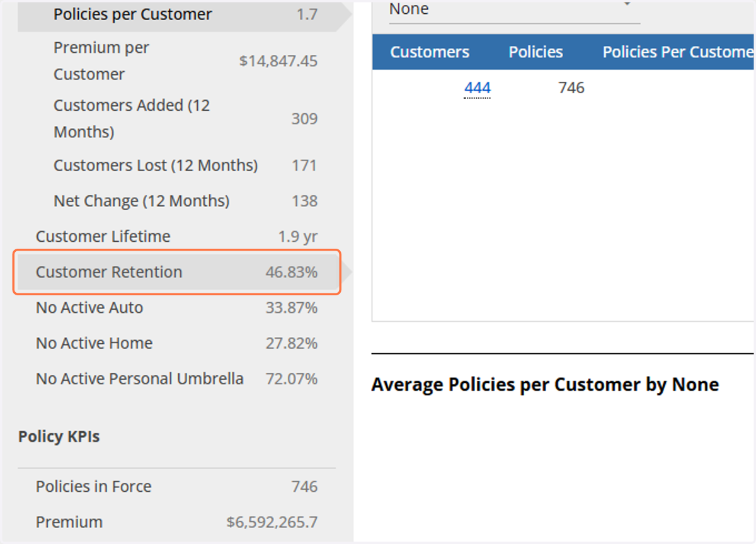Open Customers Added (12 Months) KPI
The height and width of the screenshot is (544, 756).
[176, 118]
